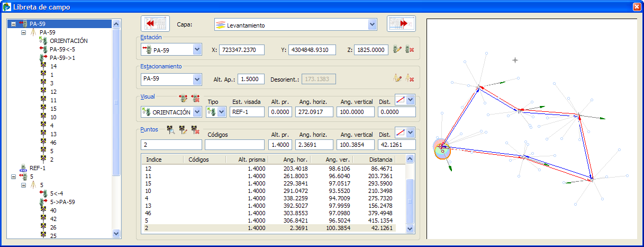This screenshot has width=644, height=247.
Task: Click the previous station red arrow button
Action: pos(155,24)
